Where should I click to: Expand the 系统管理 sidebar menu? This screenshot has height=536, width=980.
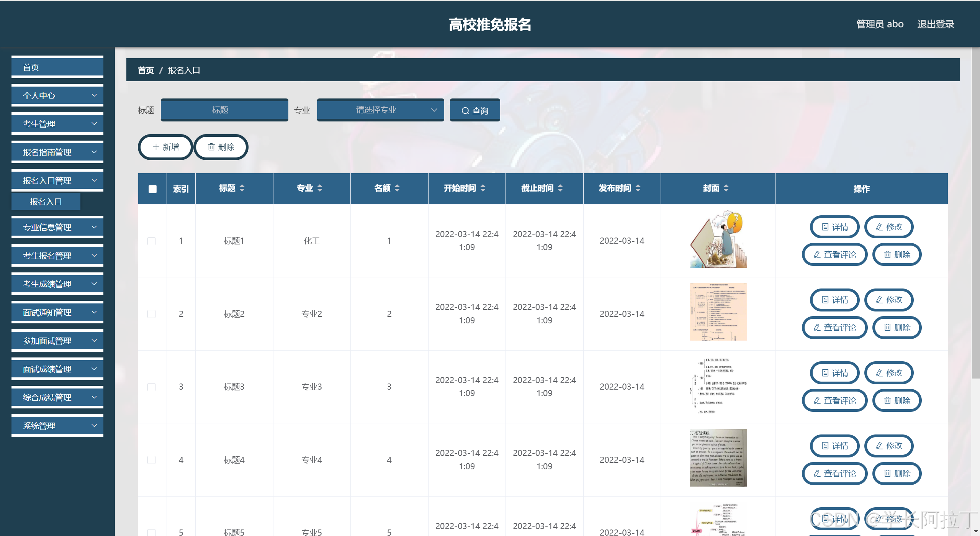(57, 426)
